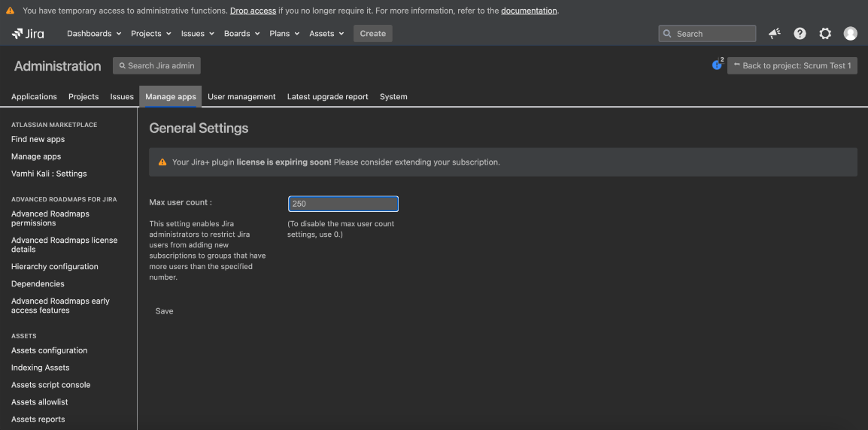This screenshot has width=868, height=430.
Task: Switch to the System tab
Action: [393, 96]
